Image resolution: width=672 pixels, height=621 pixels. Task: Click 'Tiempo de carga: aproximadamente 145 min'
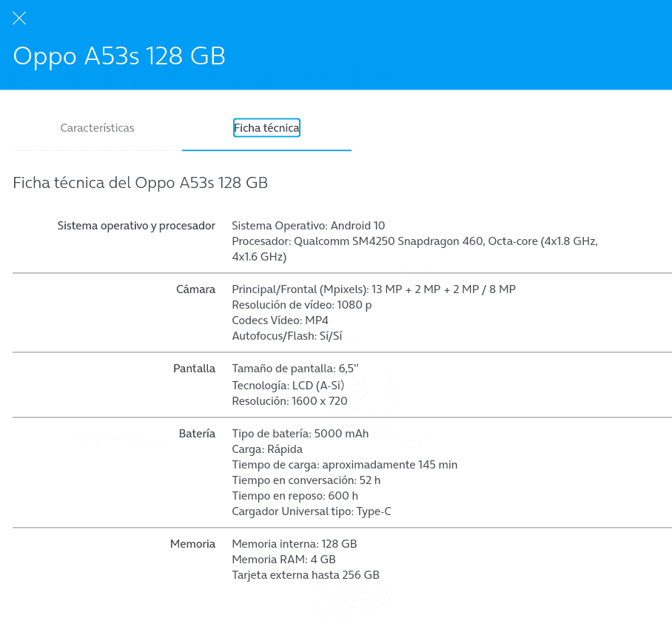click(345, 465)
